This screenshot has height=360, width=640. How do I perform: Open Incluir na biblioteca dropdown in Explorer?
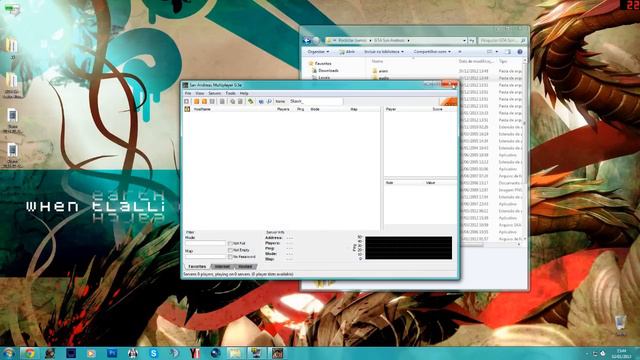(384, 52)
